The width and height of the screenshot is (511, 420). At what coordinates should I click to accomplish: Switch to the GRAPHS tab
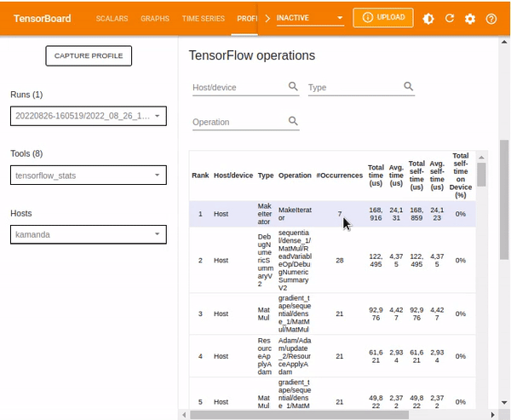pos(155,19)
